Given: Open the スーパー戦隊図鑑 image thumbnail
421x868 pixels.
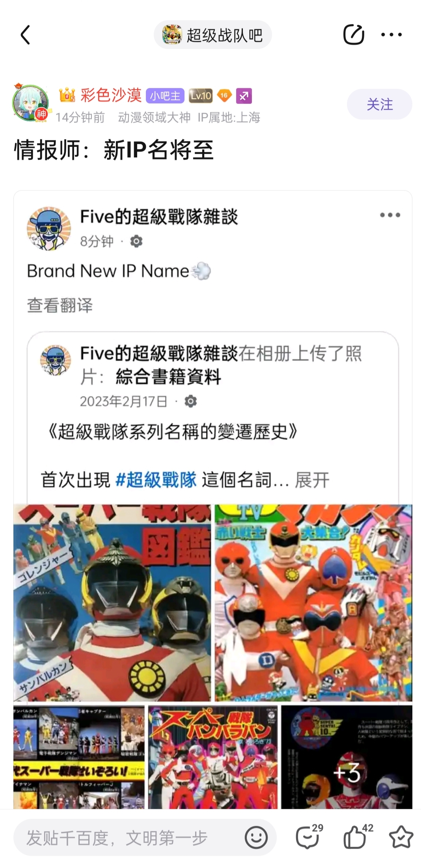Looking at the screenshot, I should pos(112,603).
